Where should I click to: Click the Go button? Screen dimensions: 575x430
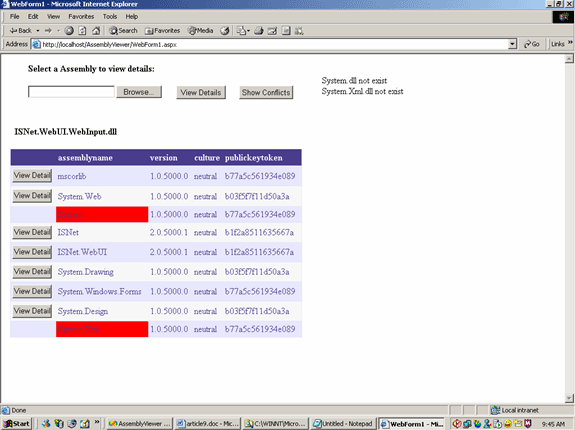click(532, 44)
